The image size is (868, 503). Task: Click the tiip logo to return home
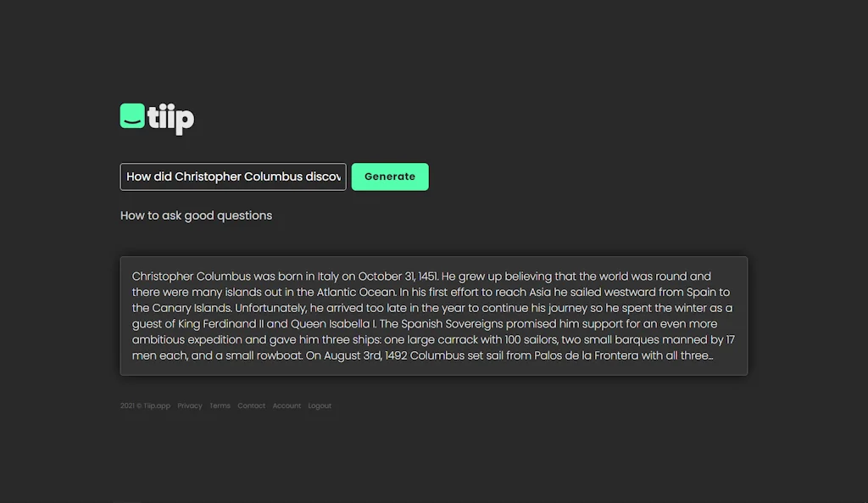coord(131,116)
